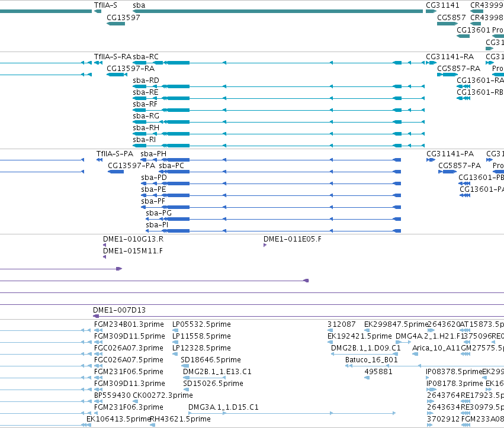Open the FGC026A07.3prime EST label
The image size is (504, 428).
click(x=129, y=348)
